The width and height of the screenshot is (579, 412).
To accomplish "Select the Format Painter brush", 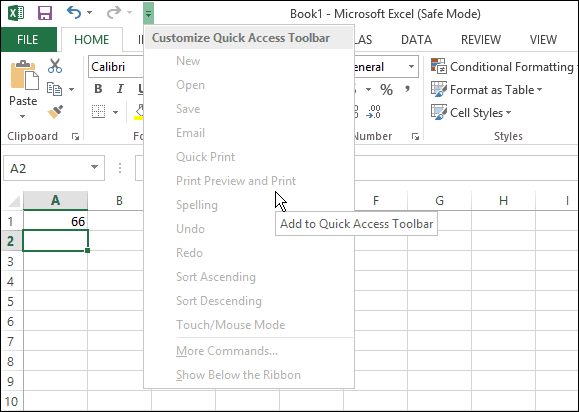I will [x=55, y=112].
